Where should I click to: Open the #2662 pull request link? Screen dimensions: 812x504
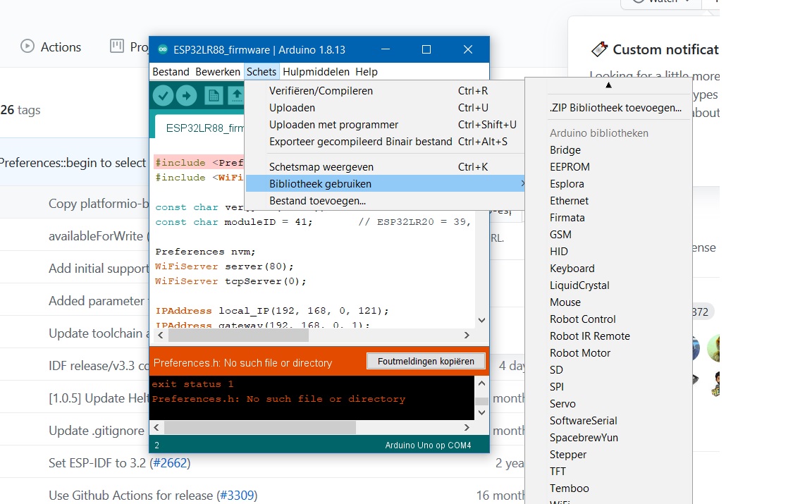pyautogui.click(x=170, y=463)
